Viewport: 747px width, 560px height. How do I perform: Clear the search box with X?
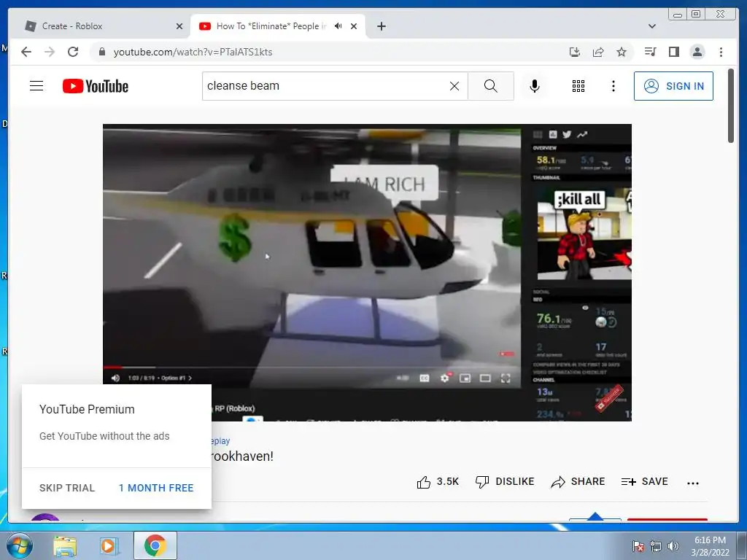point(454,86)
